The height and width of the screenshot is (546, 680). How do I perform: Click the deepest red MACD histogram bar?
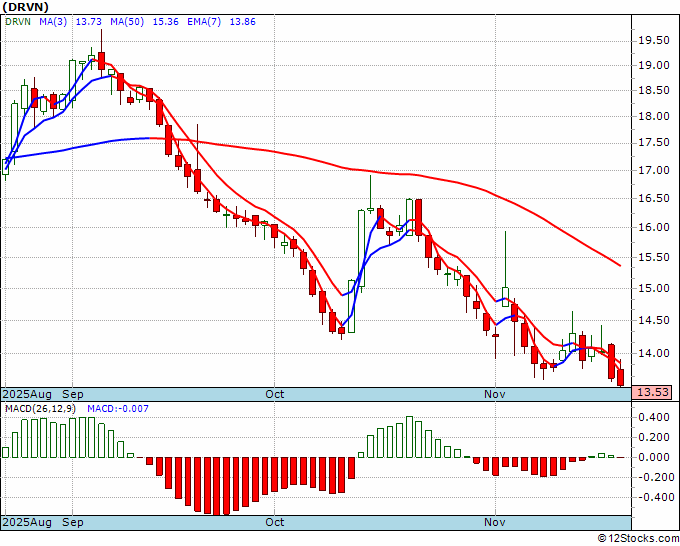click(x=217, y=486)
